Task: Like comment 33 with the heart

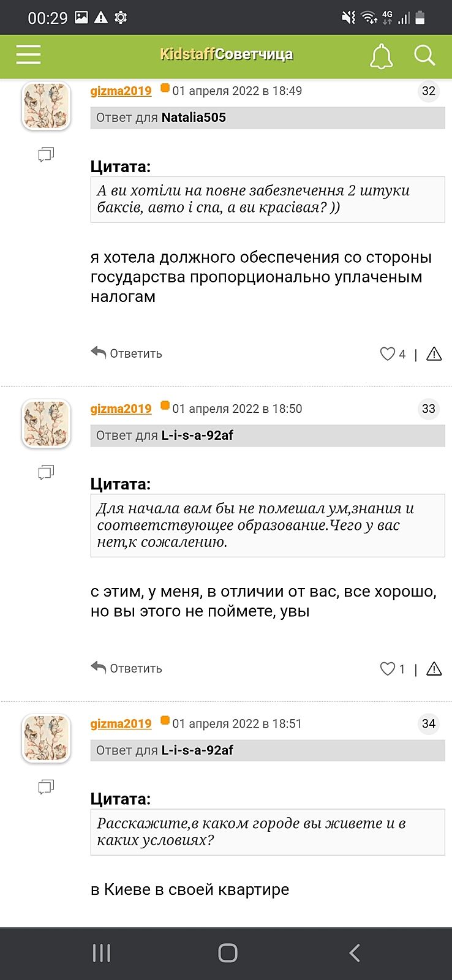Action: point(387,669)
